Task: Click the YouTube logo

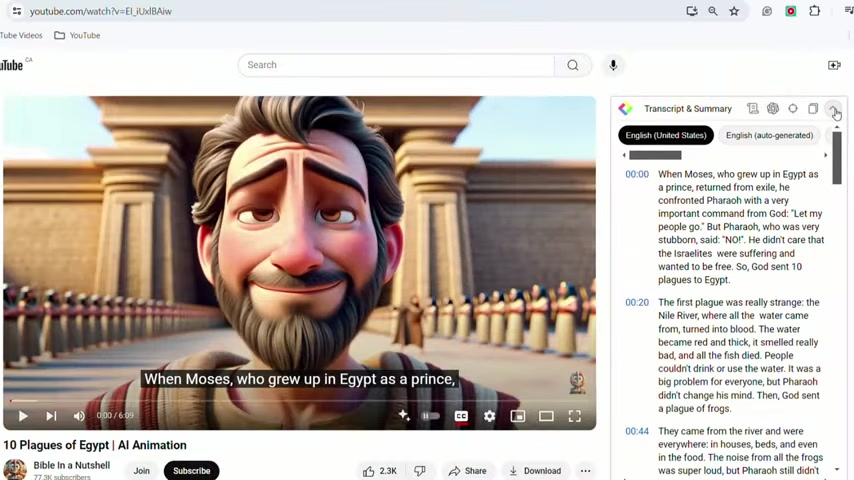Action: (x=11, y=65)
